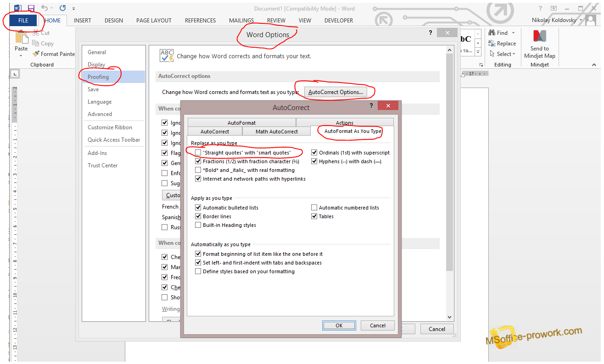Open the Nikolay Koldovsky account dropdown
604x364 pixels.
[x=581, y=20]
